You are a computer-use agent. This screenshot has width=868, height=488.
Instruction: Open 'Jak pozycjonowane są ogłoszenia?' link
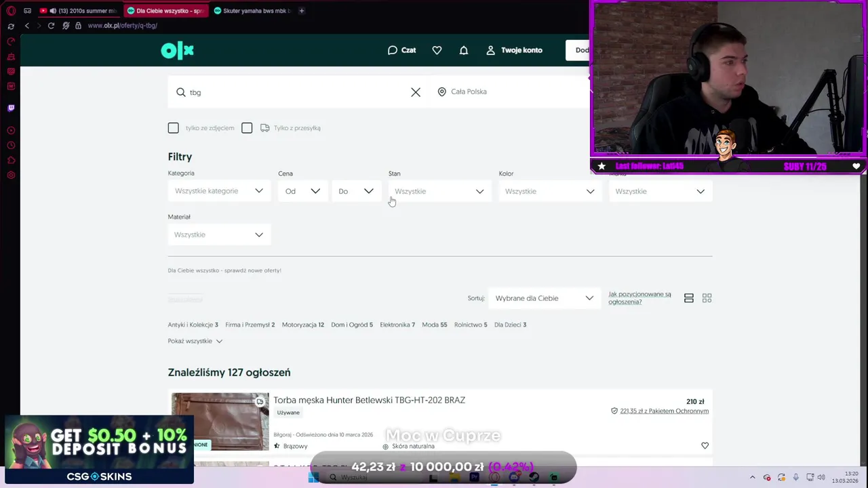639,298
